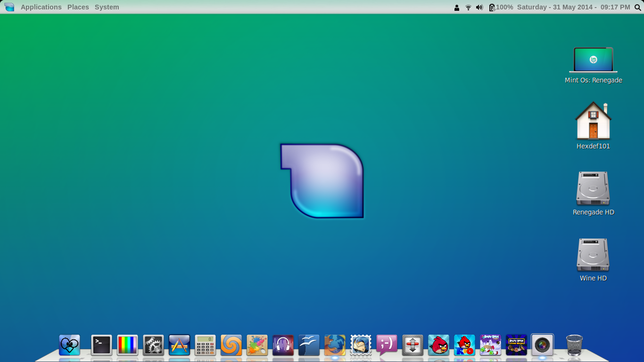Launch the Calculator from the dock

pyautogui.click(x=205, y=345)
